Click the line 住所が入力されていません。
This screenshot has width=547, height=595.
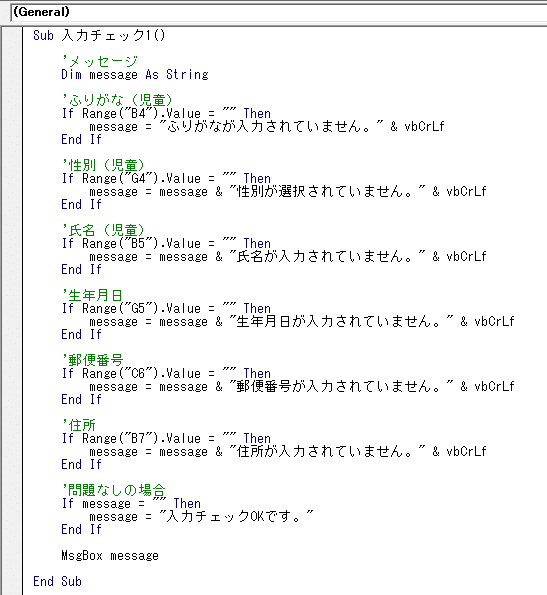coord(288,452)
